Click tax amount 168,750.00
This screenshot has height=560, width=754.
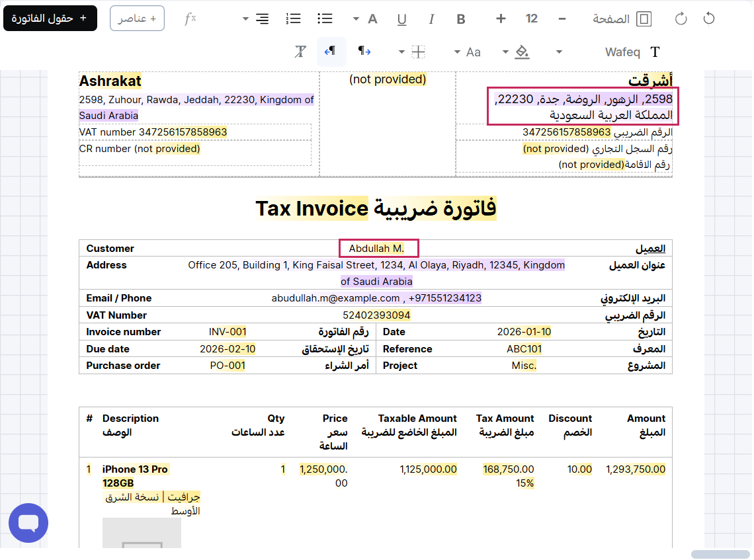tap(508, 469)
